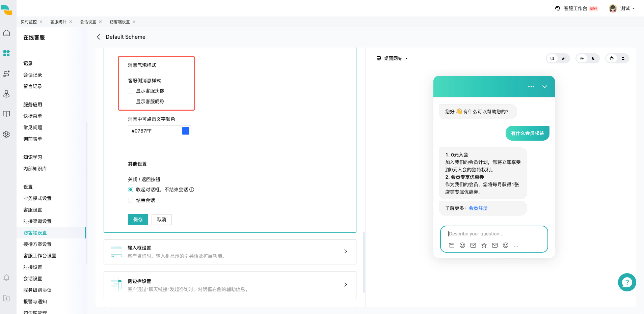644x314 pixels.
Task: Enable 显示客服头像 checkbox
Action: click(131, 91)
